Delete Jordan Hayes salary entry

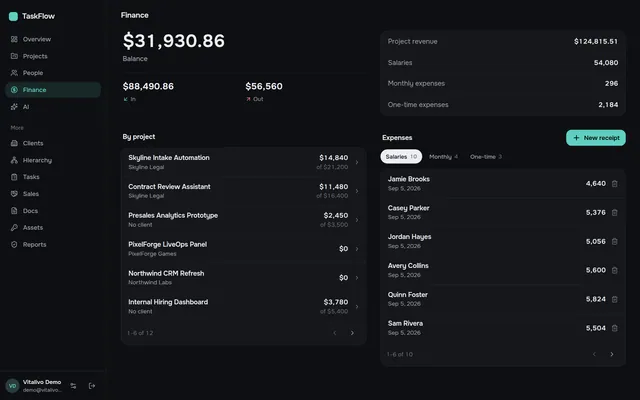(x=615, y=242)
